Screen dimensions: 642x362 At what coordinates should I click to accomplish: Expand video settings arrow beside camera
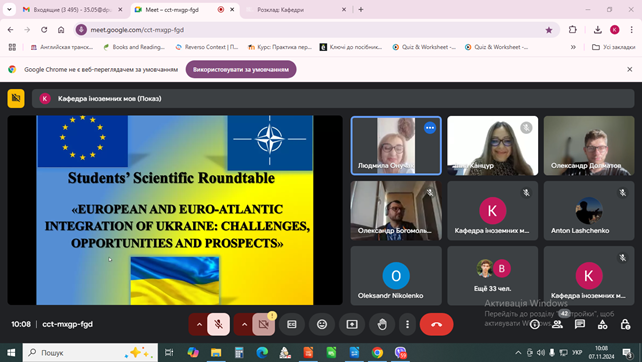point(244,324)
